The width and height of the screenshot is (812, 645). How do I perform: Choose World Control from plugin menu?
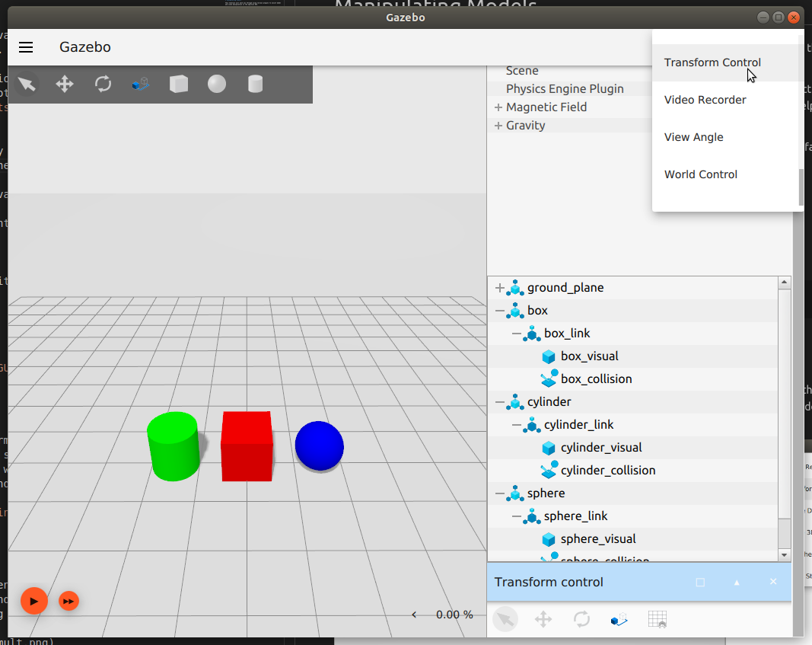click(725, 174)
